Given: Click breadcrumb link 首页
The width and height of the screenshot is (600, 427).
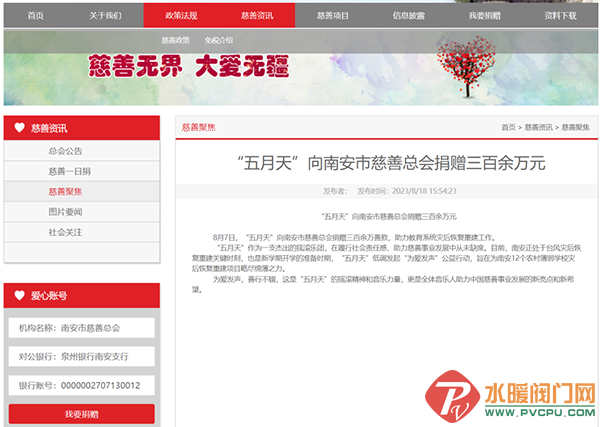Looking at the screenshot, I should pos(509,127).
